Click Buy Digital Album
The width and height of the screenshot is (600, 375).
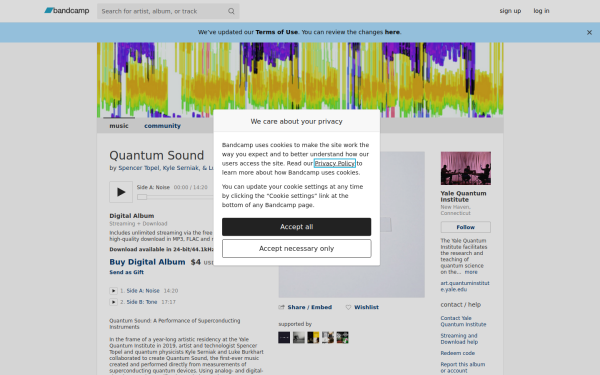click(x=147, y=262)
